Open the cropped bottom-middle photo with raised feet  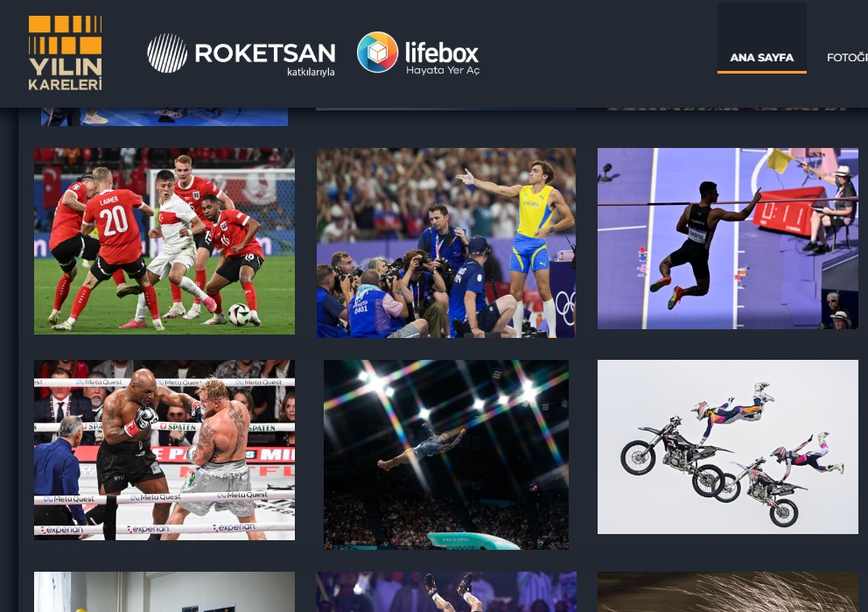pos(446,592)
